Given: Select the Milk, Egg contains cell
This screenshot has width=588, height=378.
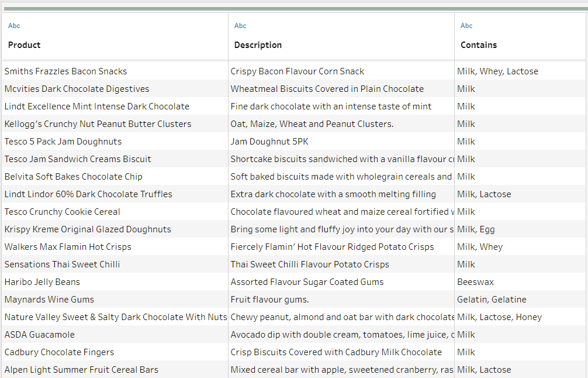Looking at the screenshot, I should [476, 229].
